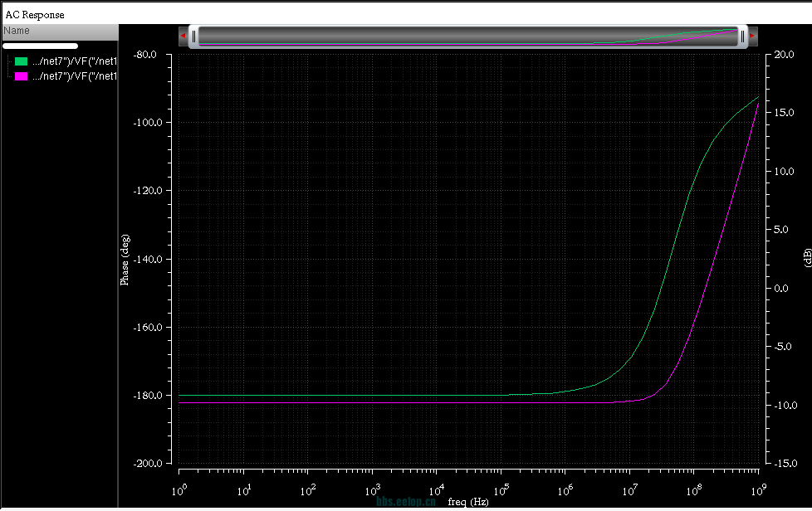Click the right red arrow of zoom strip
The width and height of the screenshot is (812, 511).
point(752,36)
